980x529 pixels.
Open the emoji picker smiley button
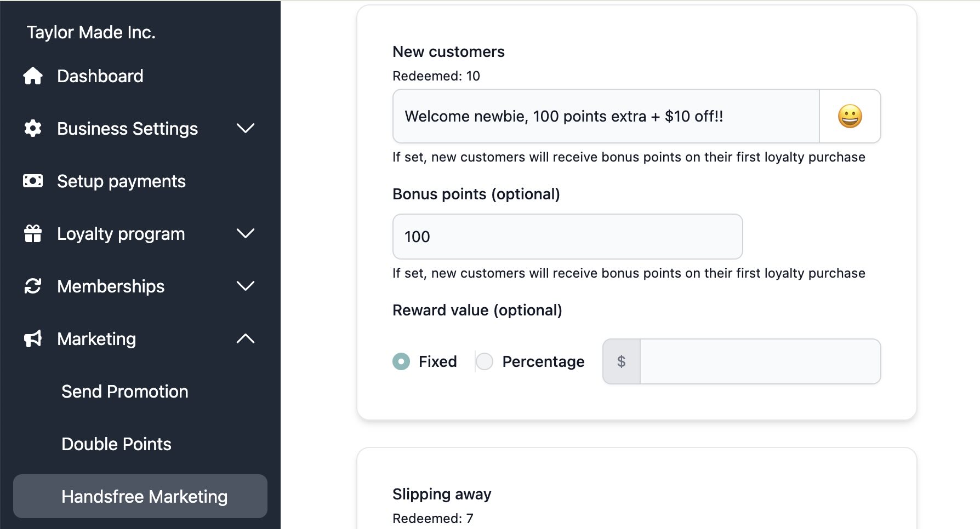pos(850,116)
